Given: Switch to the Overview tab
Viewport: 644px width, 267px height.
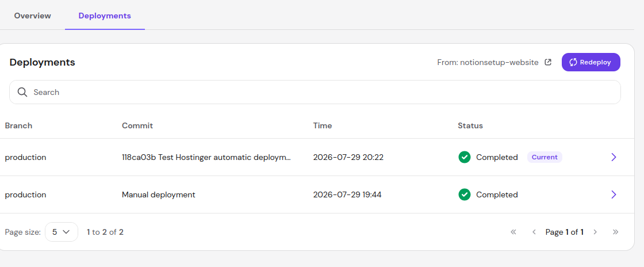Looking at the screenshot, I should pyautogui.click(x=32, y=16).
